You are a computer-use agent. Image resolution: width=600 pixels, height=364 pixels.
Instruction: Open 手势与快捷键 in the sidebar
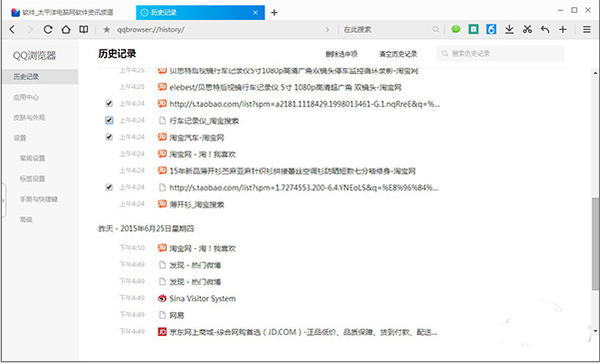(40, 199)
